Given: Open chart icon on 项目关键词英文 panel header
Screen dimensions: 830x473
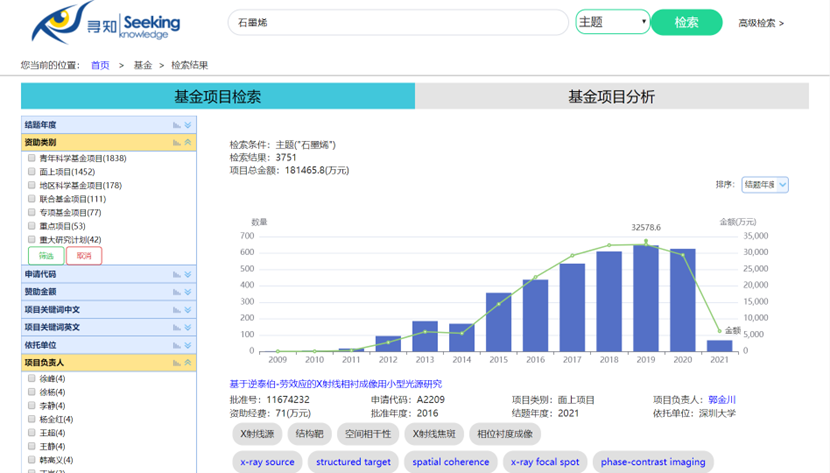Looking at the screenshot, I should tap(177, 327).
